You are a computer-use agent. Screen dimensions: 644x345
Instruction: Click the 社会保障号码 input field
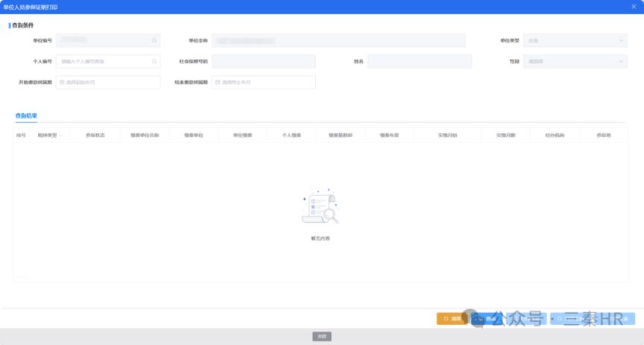263,61
